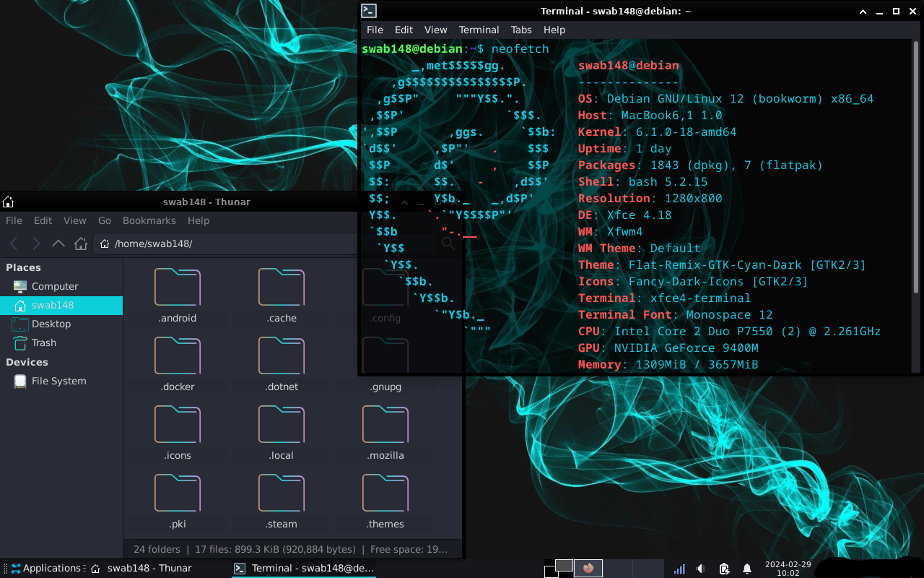Open Terminal File menu
This screenshot has height=578, width=924.
(x=375, y=30)
